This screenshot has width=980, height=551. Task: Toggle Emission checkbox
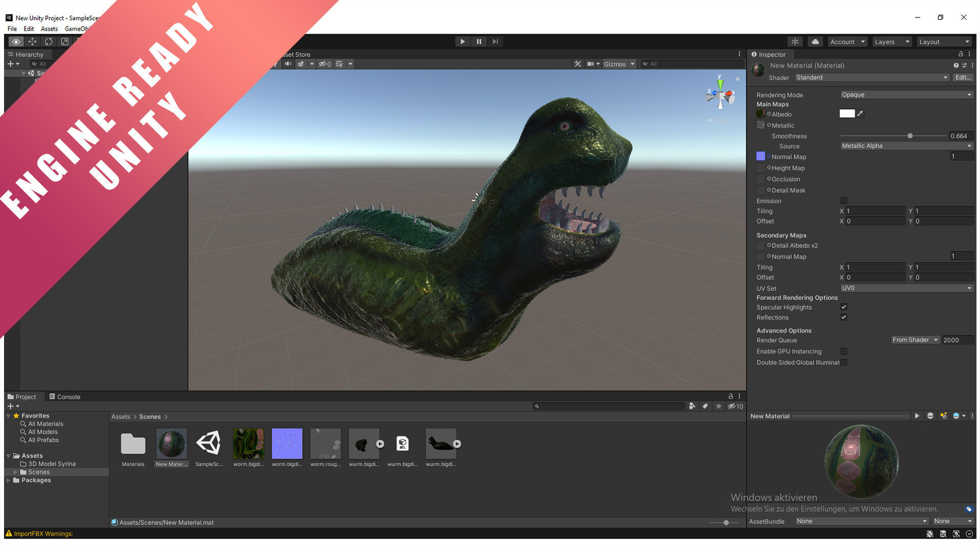844,201
